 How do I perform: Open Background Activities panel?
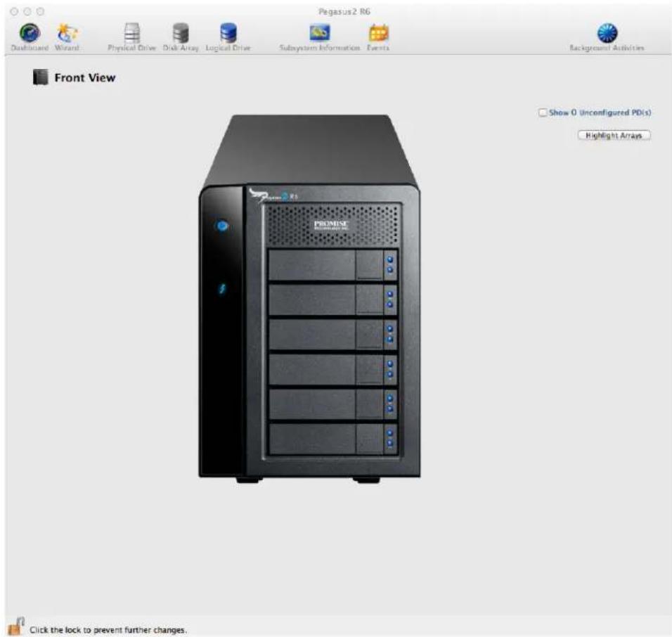tap(607, 37)
